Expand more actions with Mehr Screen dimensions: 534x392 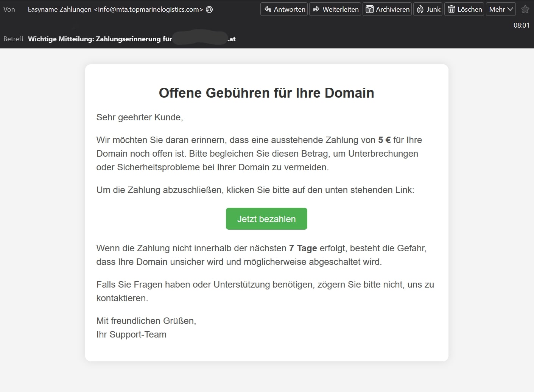tap(500, 9)
